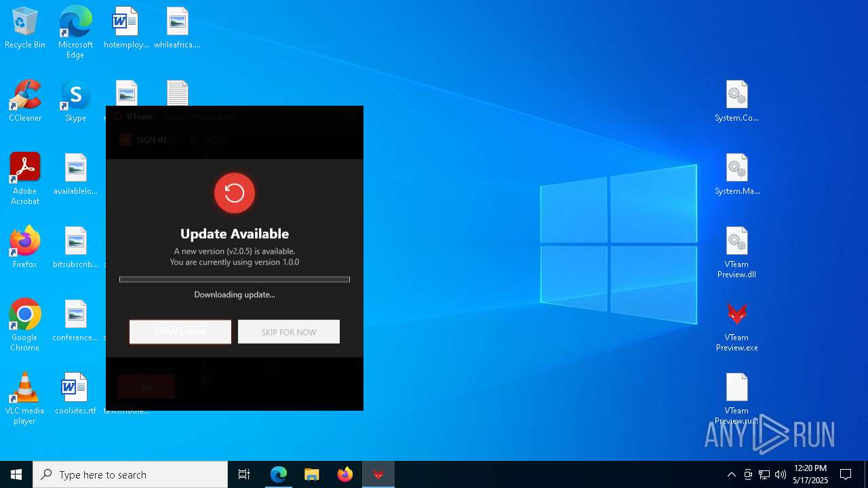Image resolution: width=868 pixels, height=488 pixels.
Task: Click the "Update Available" heading
Action: tap(235, 234)
